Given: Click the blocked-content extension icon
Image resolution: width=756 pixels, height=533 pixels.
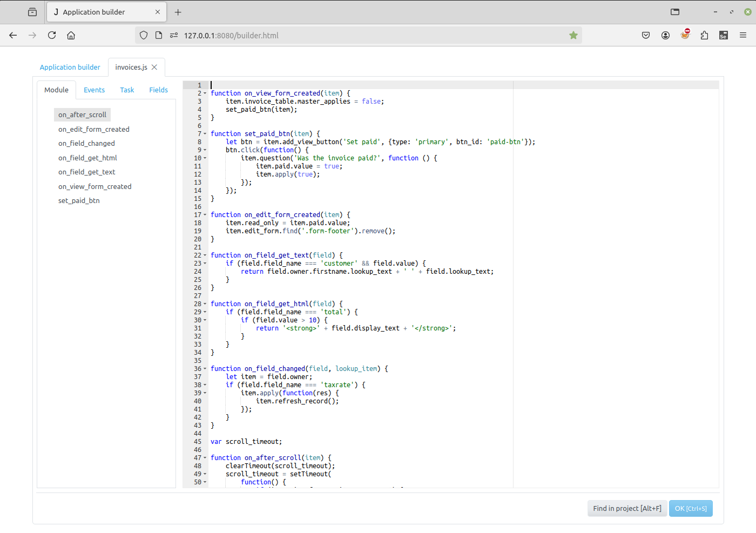Looking at the screenshot, I should (685, 35).
